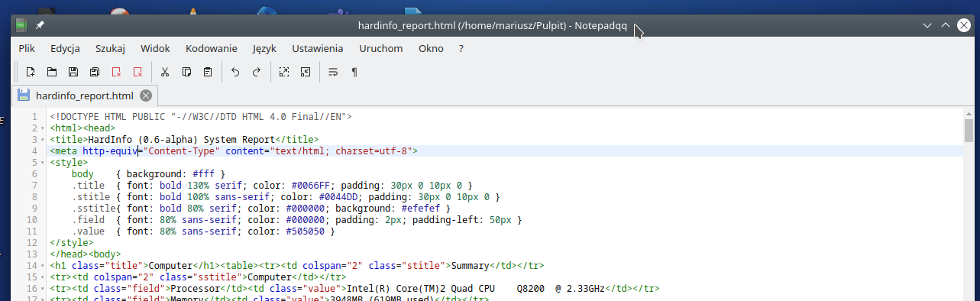980x301 pixels.
Task: Collapse the style block fold at line 5
Action: (x=44, y=163)
